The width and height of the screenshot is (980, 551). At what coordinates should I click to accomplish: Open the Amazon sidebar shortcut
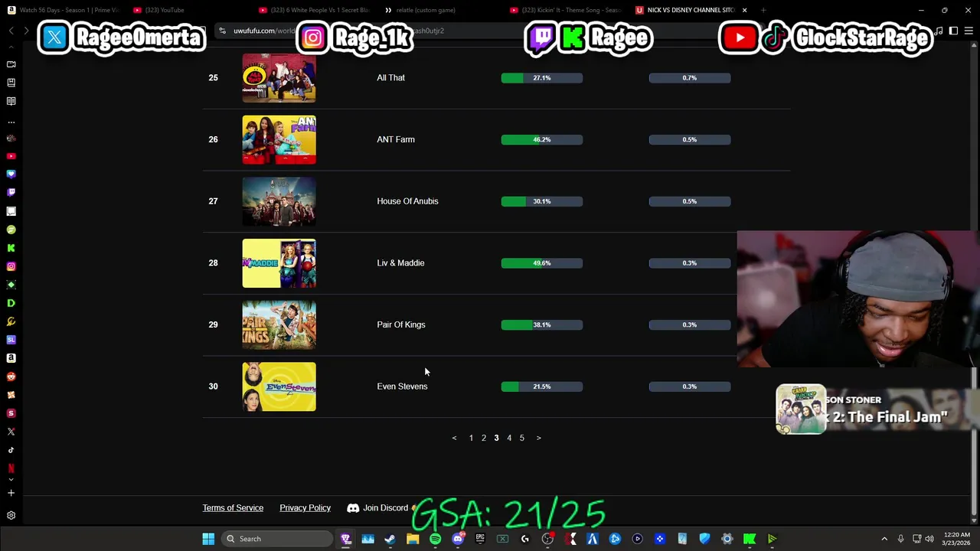tap(11, 358)
